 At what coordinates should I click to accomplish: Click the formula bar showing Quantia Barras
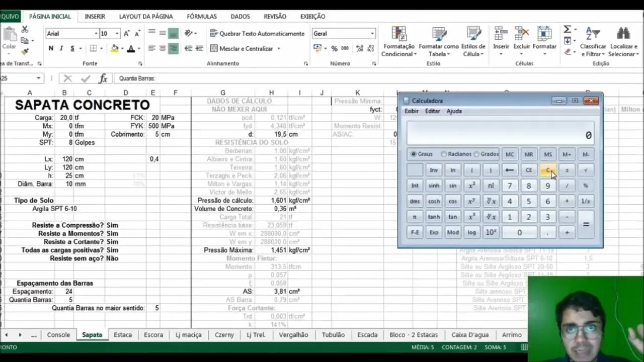[x=377, y=78]
